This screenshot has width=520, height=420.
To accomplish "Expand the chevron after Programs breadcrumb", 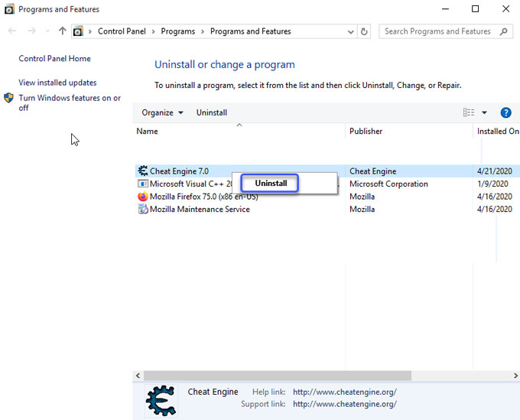I will [203, 31].
